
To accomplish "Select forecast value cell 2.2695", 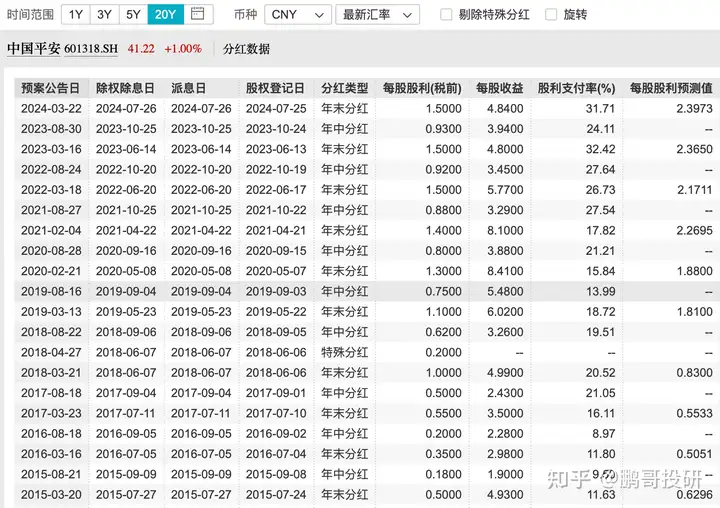I will [694, 231].
